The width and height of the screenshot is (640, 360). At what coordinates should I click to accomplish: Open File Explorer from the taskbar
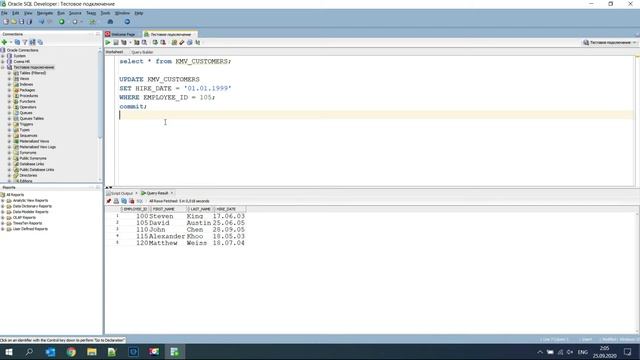92,352
